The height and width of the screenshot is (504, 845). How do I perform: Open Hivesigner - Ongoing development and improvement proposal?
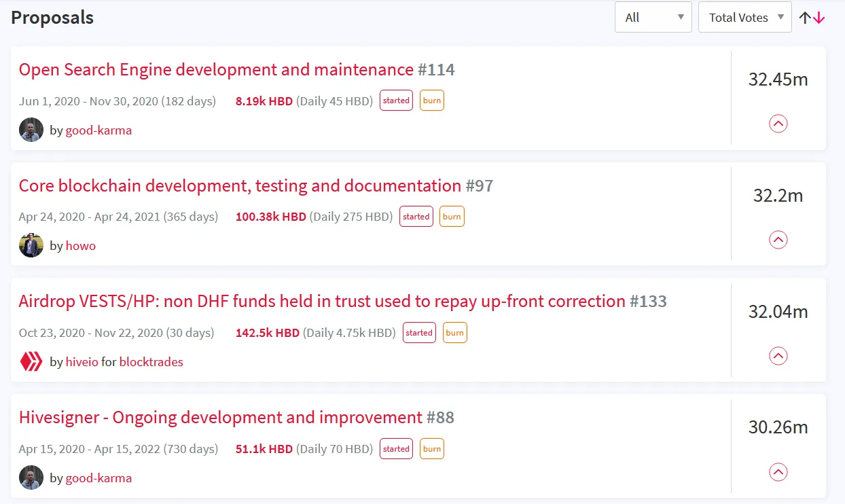(x=221, y=417)
